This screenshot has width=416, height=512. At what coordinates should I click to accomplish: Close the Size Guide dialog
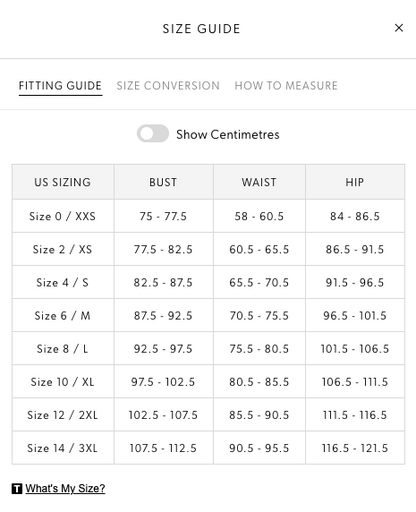pyautogui.click(x=399, y=28)
